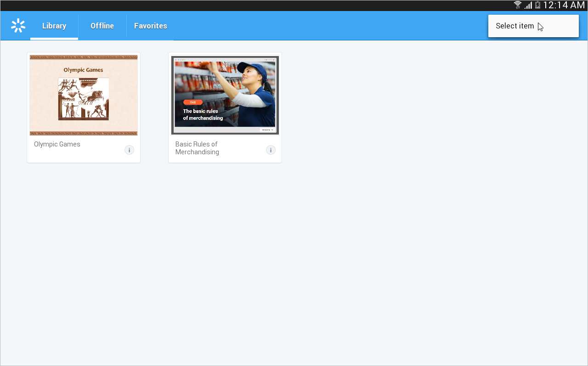
Task: Click the Basic Rules of Merchandising title
Action: pos(197,148)
